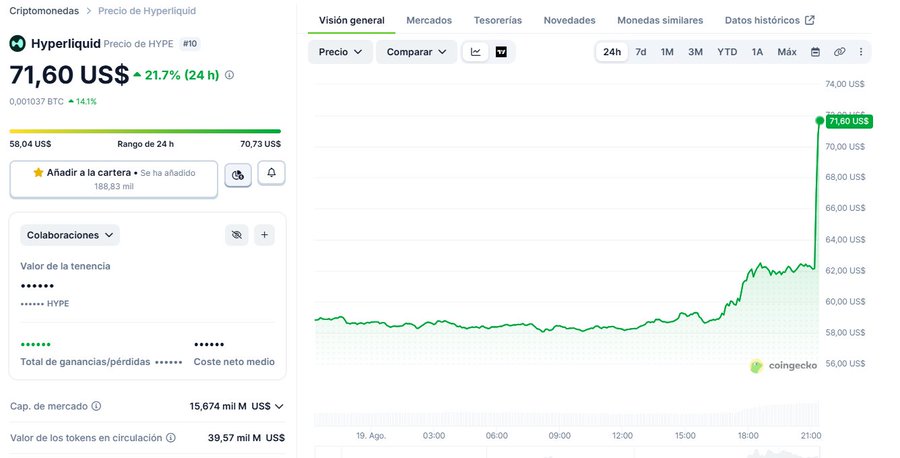Go to the Criptomonedas breadcrumb link
The height and width of the screenshot is (458, 900).
coord(44,11)
